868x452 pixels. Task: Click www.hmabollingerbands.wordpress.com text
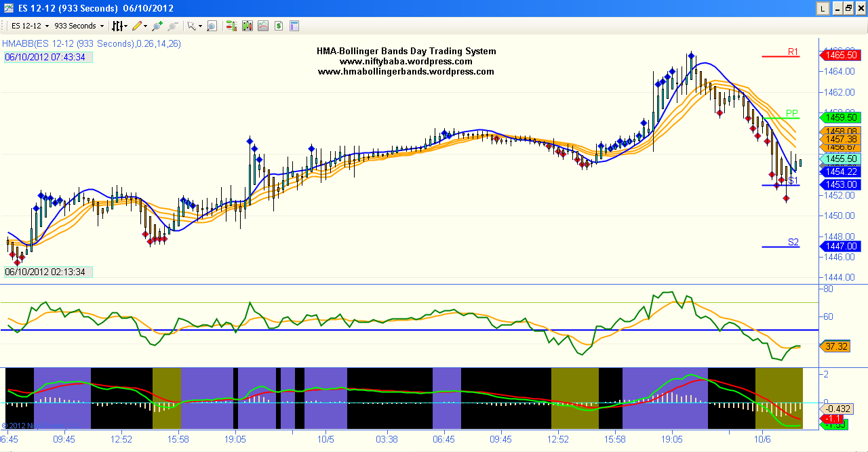click(x=406, y=71)
